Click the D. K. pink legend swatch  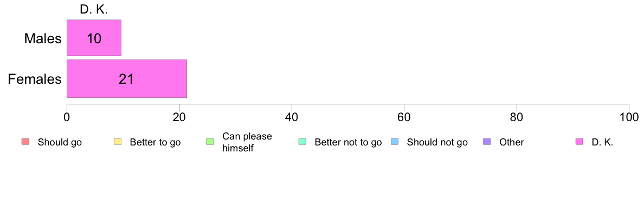(579, 142)
